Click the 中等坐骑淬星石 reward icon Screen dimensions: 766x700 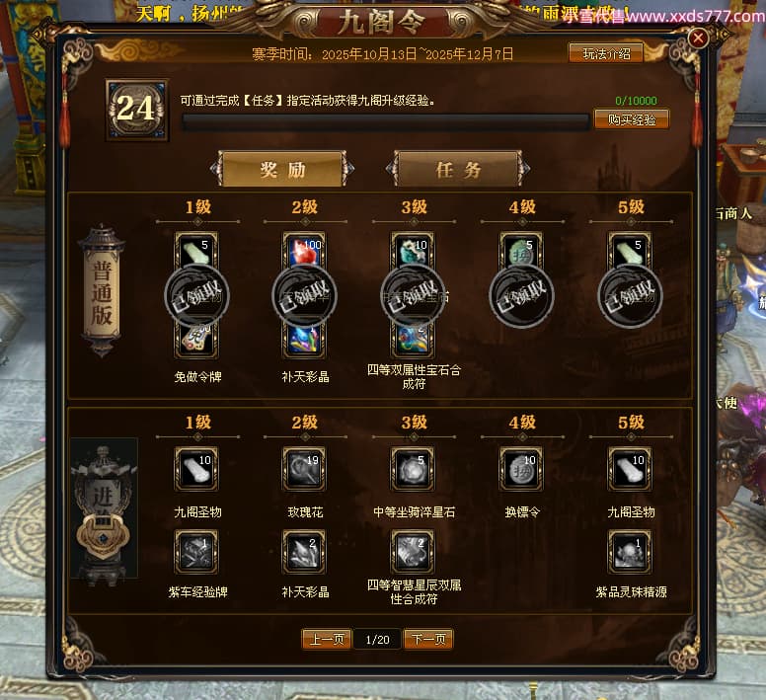point(413,469)
